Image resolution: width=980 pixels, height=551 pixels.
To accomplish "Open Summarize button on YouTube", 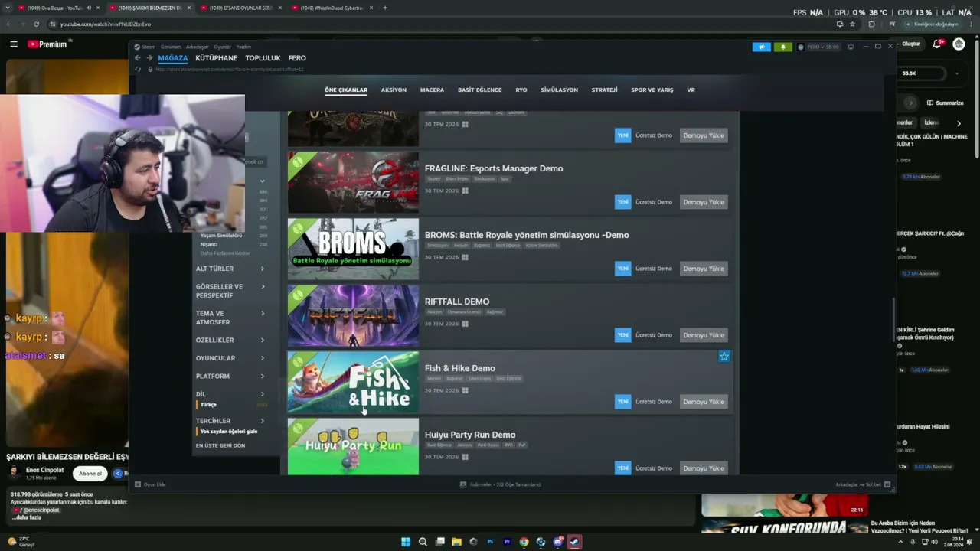I will point(945,103).
